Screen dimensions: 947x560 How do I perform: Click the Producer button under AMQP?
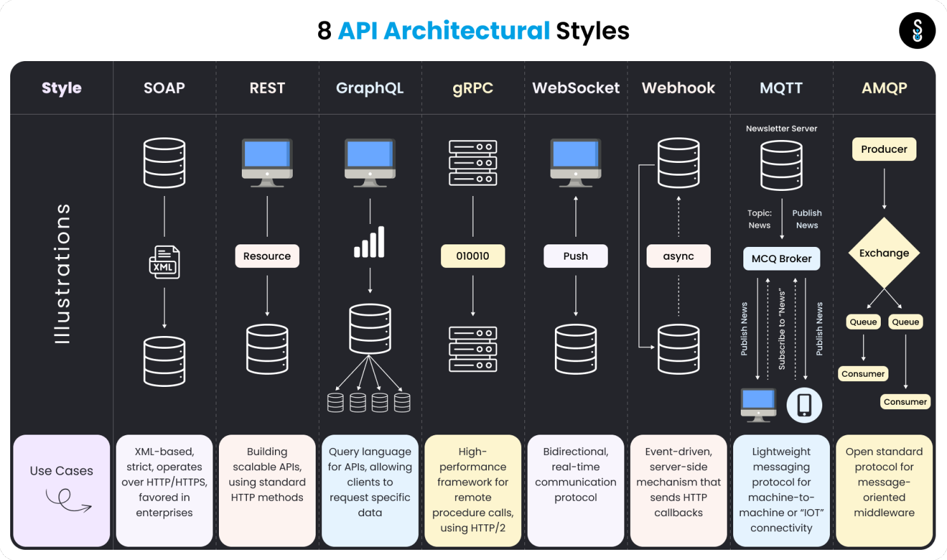(x=883, y=149)
